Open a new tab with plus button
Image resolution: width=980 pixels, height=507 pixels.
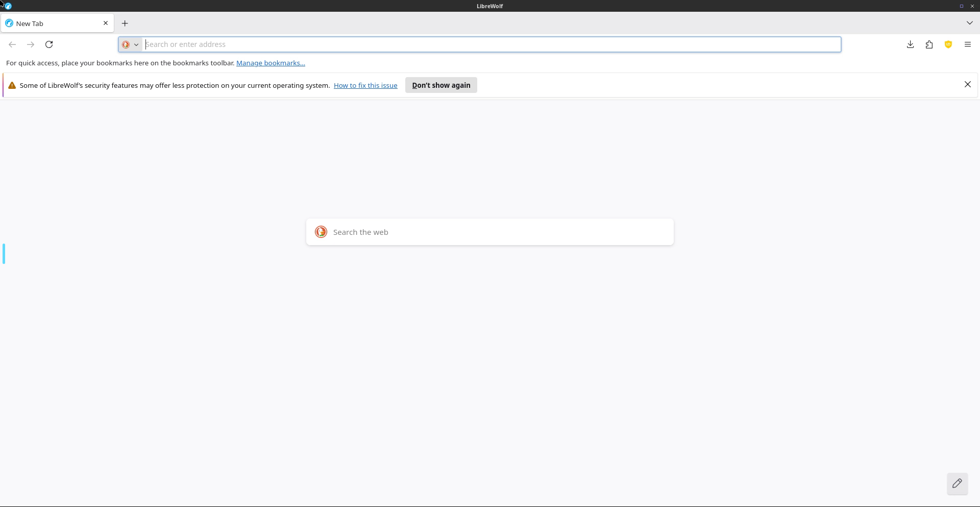tap(125, 23)
